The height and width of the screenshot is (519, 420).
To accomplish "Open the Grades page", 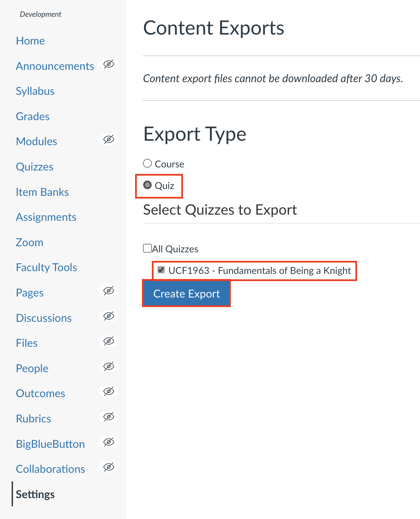I will point(33,116).
